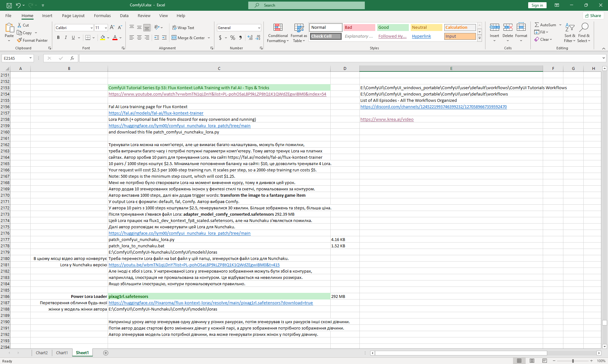608x364 pixels.
Task: Open the fal.ai flux-kontext-trainer link in row 2157
Action: click(156, 113)
